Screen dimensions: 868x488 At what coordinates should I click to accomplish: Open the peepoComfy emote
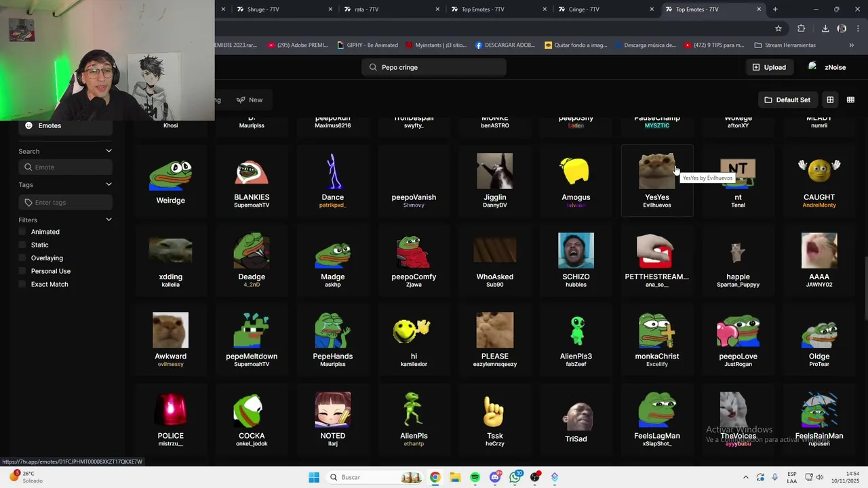[414, 260]
